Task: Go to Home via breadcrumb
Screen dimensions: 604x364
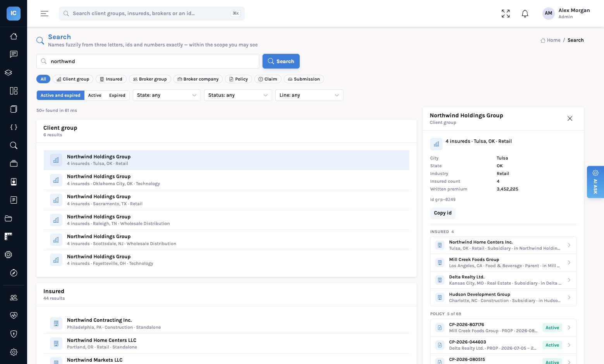Action: coord(551,40)
